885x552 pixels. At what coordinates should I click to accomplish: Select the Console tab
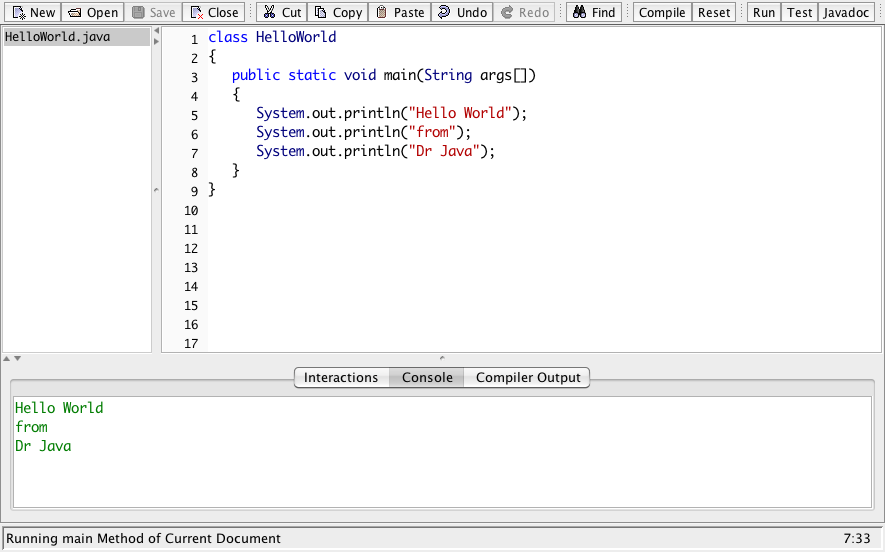(427, 378)
